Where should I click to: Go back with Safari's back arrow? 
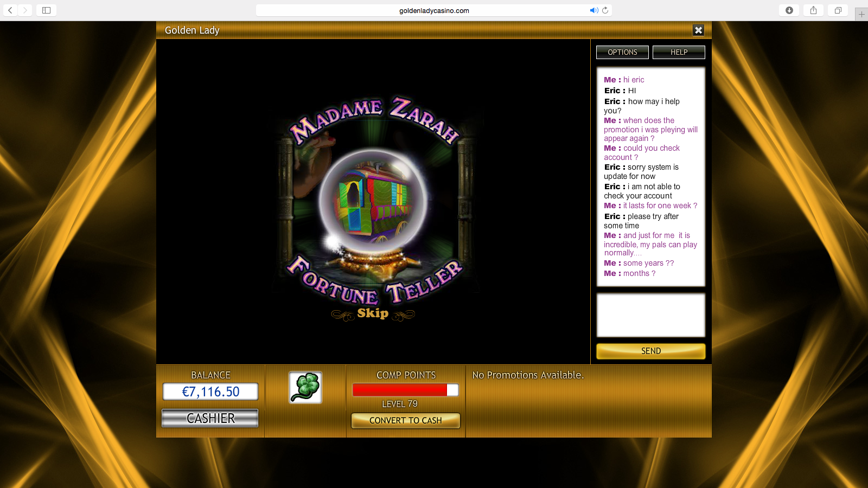[x=10, y=10]
